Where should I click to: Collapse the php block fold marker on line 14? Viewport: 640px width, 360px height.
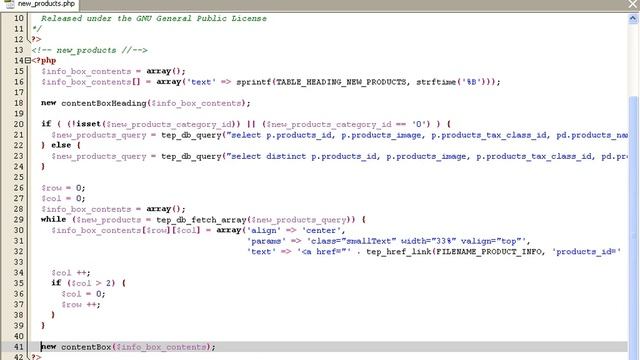(27, 60)
